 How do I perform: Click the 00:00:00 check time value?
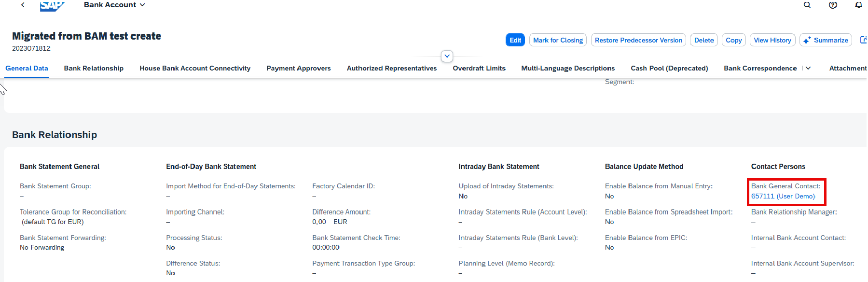click(x=326, y=247)
